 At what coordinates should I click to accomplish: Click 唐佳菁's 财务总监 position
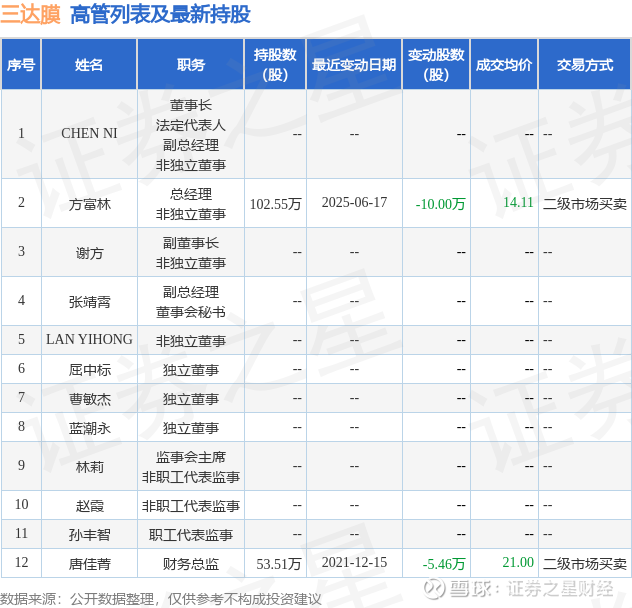pyautogui.click(x=191, y=564)
